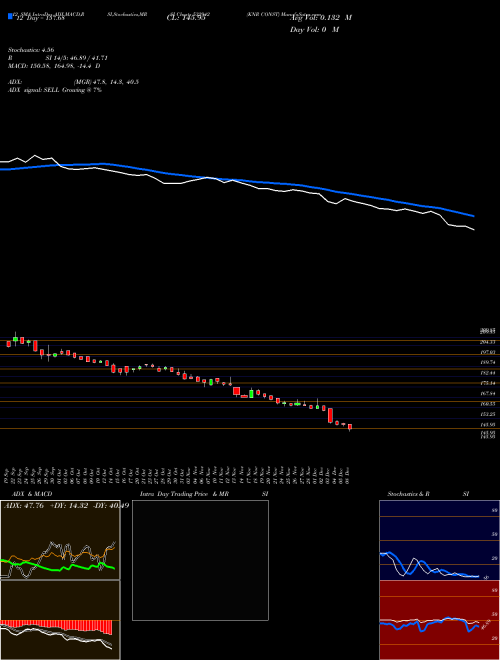Select the '12 Day = 157.68' label
The width and height of the screenshot is (500, 660).
tap(40, 18)
